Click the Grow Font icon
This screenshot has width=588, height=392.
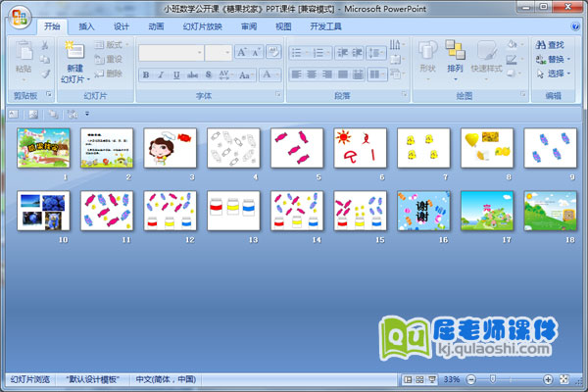click(241, 52)
